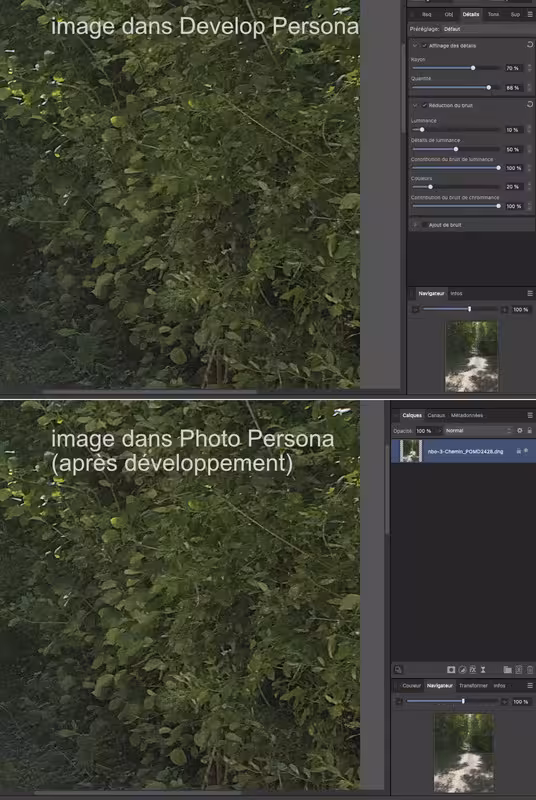Open the Normal blend mode dropdown
536x800 pixels.
pyautogui.click(x=478, y=431)
